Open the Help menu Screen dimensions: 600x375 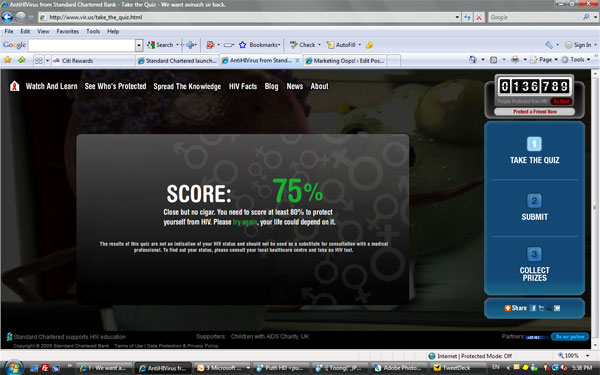point(113,31)
